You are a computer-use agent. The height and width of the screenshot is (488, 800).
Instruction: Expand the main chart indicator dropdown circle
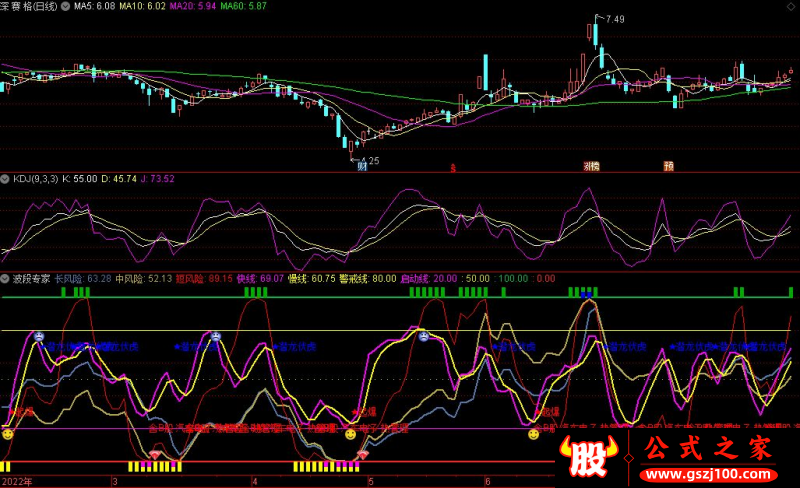[x=66, y=7]
